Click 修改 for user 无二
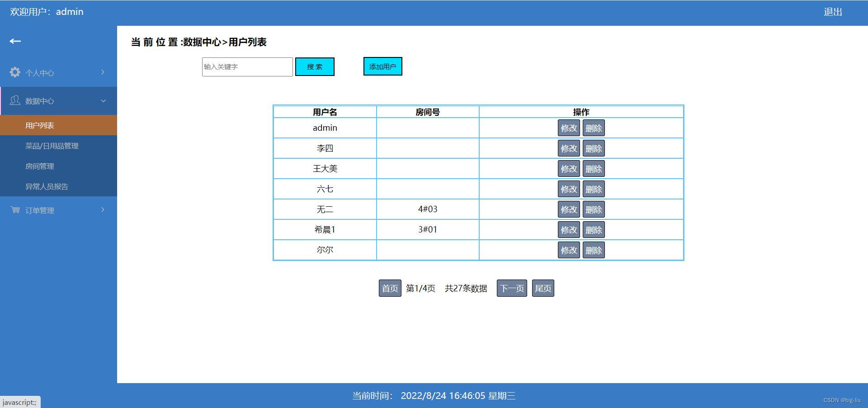This screenshot has height=408, width=868. (569, 209)
